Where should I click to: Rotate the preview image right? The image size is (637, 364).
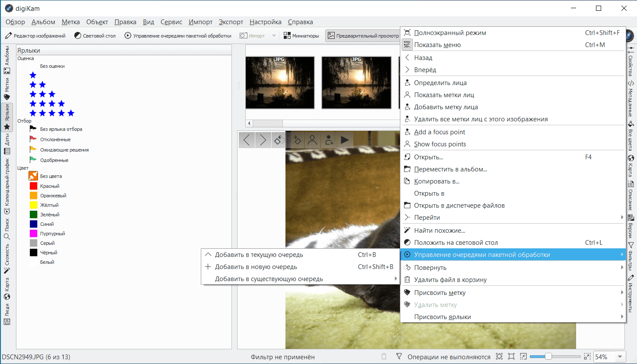[x=295, y=140]
